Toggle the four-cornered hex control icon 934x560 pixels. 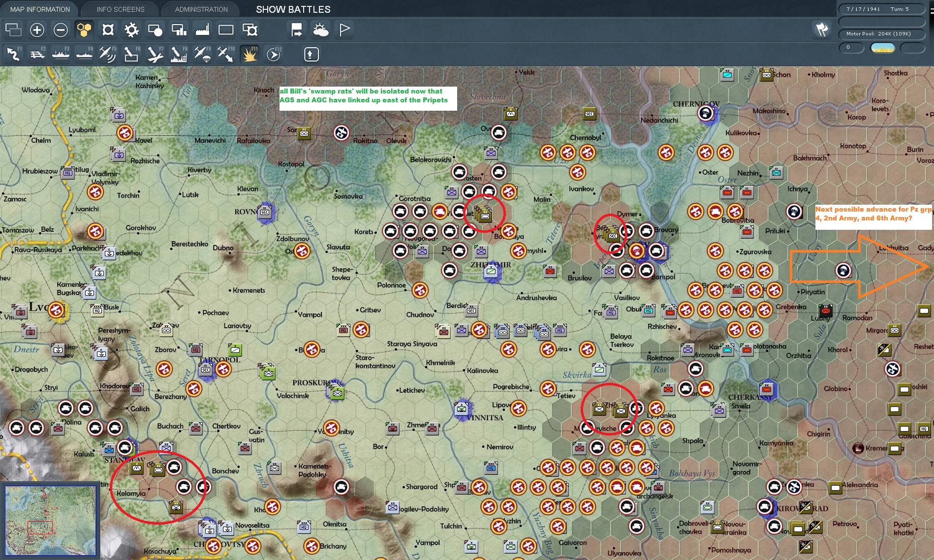click(x=108, y=30)
